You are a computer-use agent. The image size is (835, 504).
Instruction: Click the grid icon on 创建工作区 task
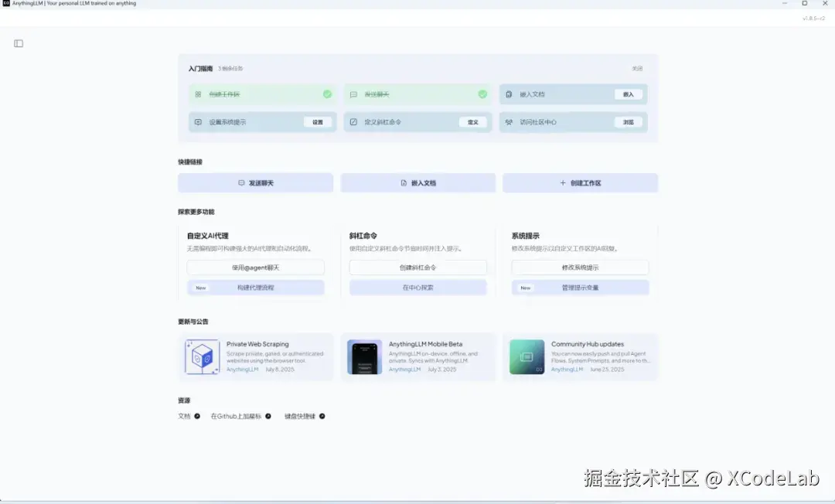click(x=196, y=94)
